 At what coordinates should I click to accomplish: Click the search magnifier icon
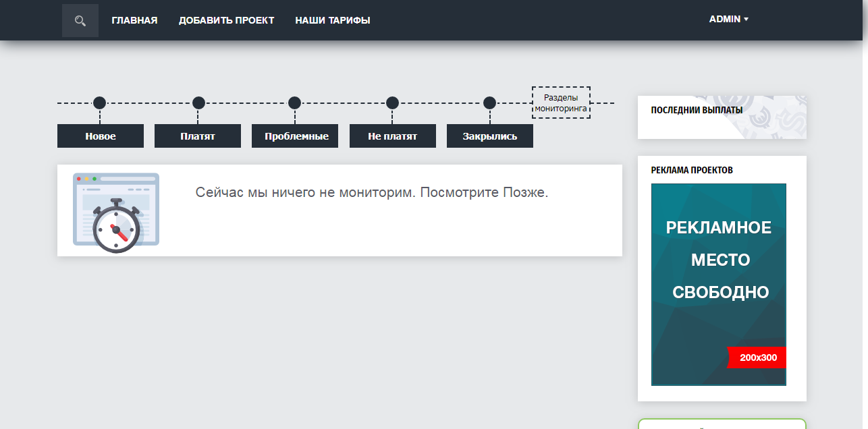[x=80, y=21]
